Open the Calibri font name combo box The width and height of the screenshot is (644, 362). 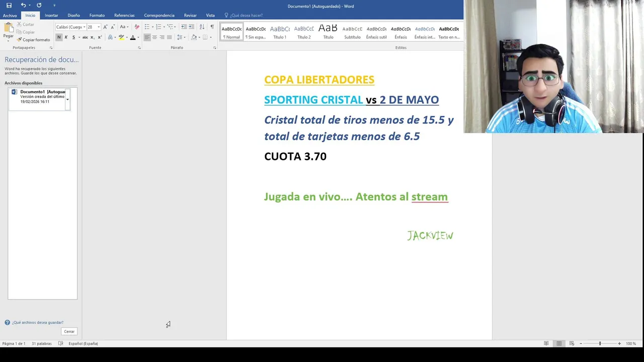pyautogui.click(x=70, y=27)
